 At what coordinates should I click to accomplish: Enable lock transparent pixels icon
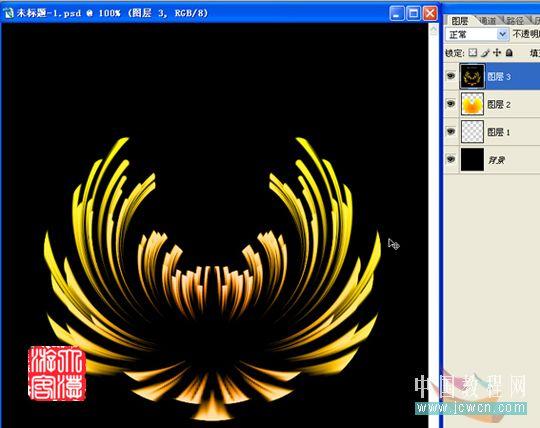pyautogui.click(x=473, y=52)
